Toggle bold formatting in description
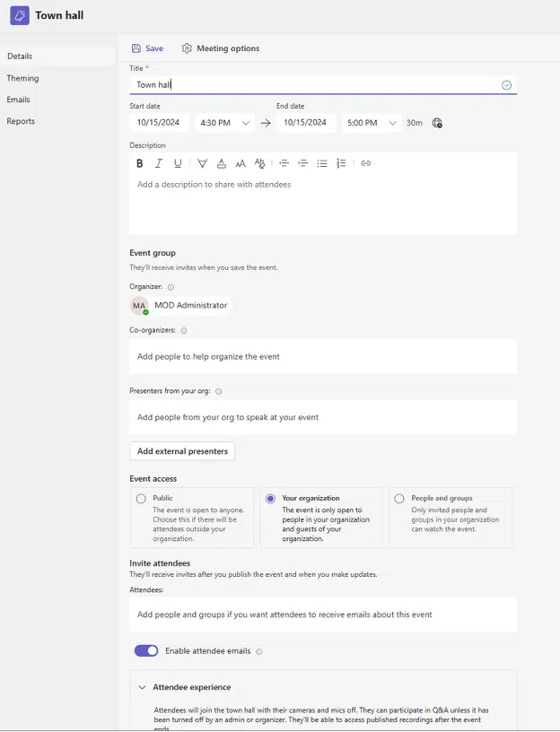 tap(139, 163)
